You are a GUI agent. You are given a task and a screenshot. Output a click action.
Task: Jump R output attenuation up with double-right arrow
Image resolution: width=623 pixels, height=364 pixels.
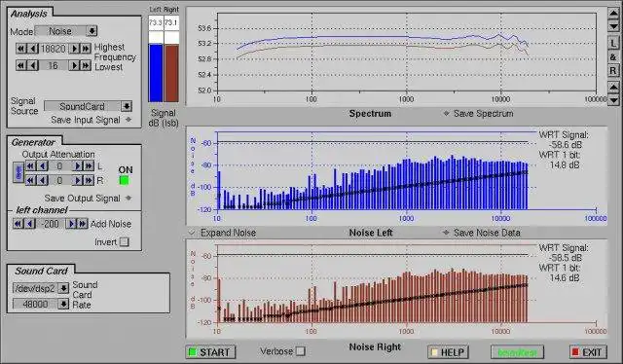point(89,180)
